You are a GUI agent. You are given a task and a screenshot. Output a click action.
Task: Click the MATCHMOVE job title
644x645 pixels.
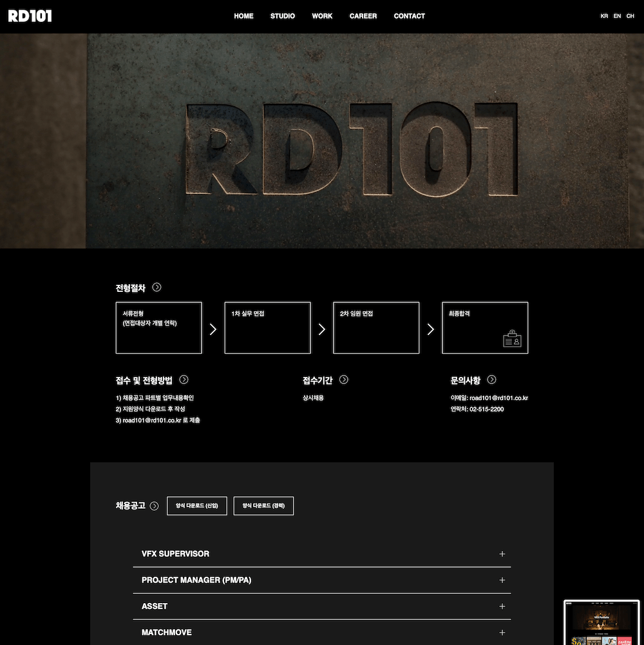click(x=167, y=633)
